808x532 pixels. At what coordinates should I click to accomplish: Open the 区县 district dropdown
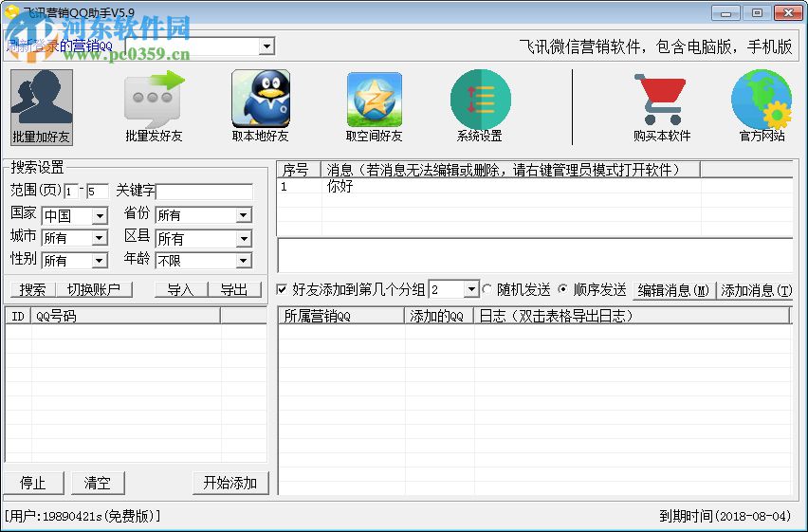click(243, 239)
